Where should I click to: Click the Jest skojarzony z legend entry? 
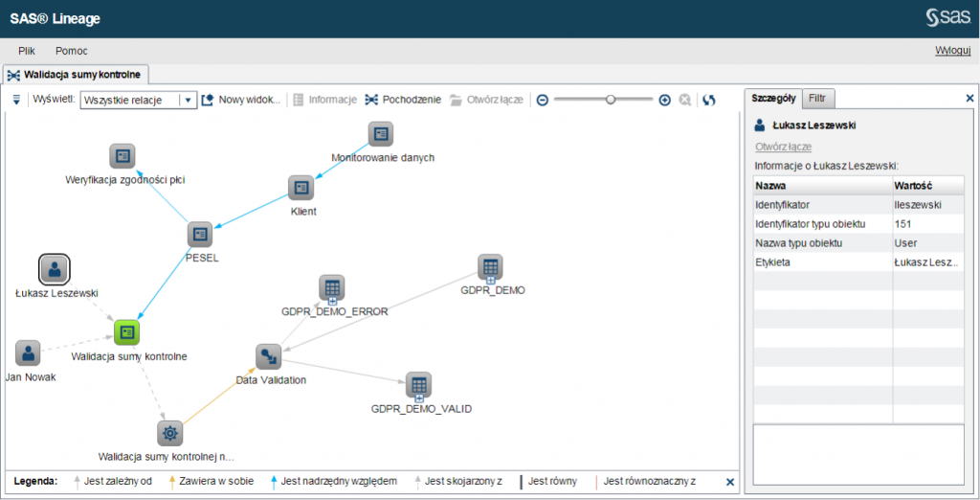pyautogui.click(x=458, y=481)
